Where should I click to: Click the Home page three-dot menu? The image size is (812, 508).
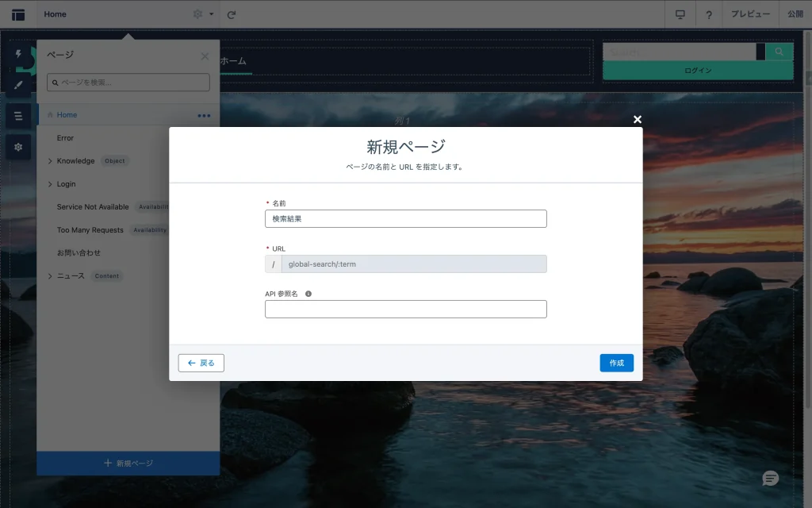pos(204,115)
